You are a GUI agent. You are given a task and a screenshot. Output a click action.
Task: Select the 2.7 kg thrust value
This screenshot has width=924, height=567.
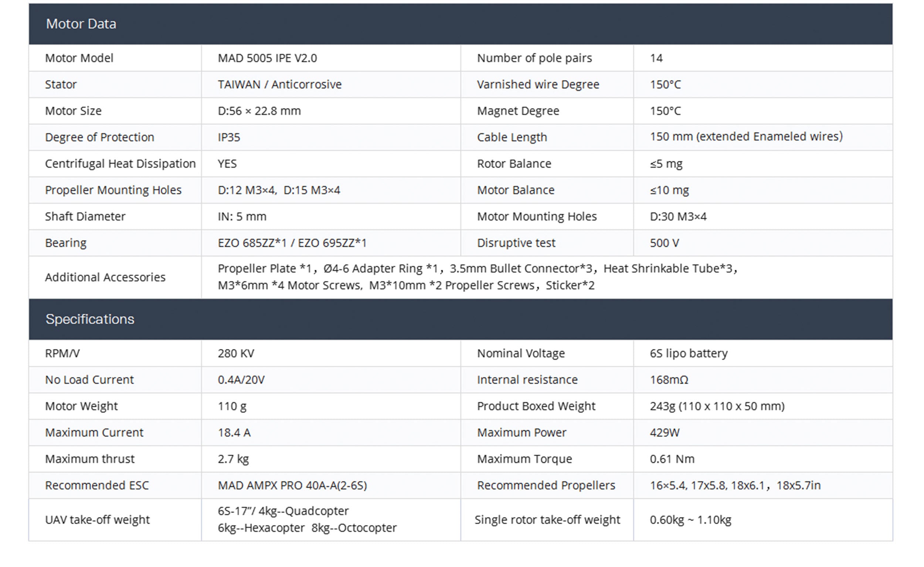[x=233, y=459]
